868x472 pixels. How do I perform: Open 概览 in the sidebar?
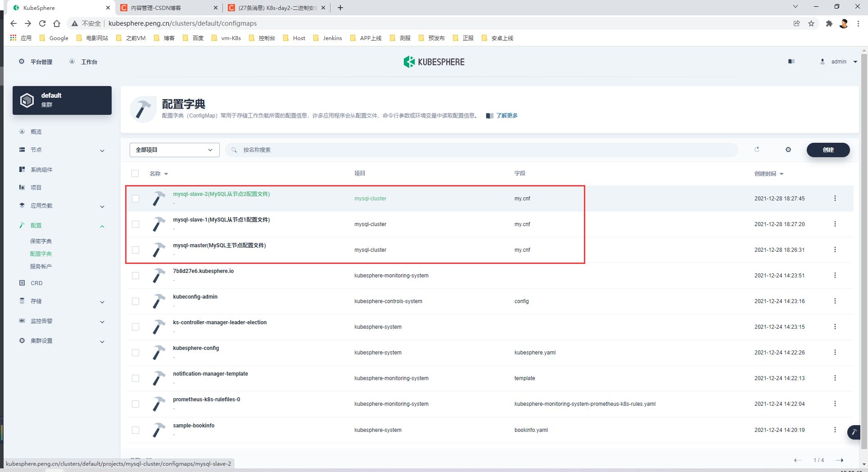36,132
